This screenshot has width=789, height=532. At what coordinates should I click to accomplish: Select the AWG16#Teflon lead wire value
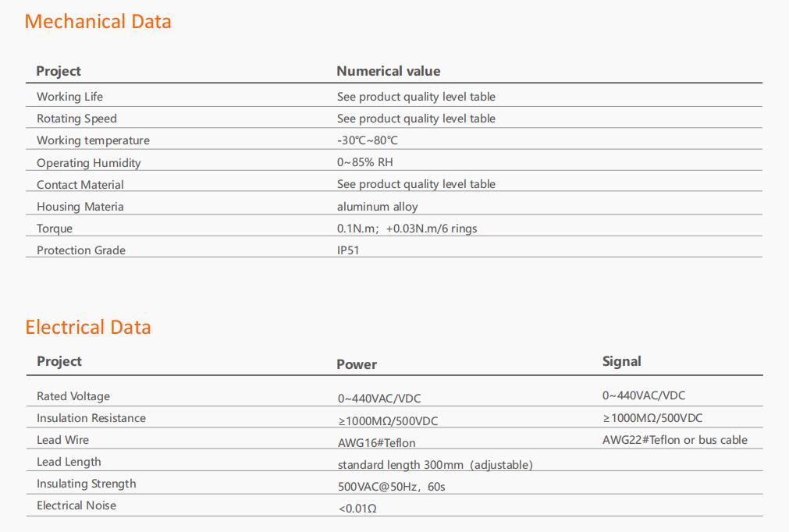376,443
